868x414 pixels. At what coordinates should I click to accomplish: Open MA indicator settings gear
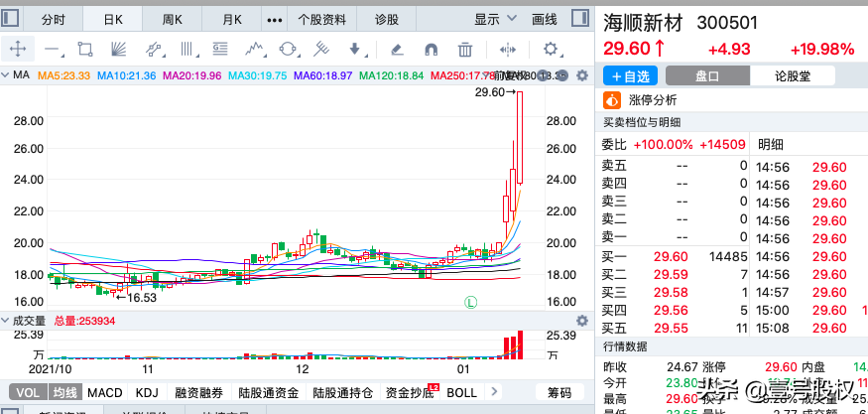click(581, 75)
